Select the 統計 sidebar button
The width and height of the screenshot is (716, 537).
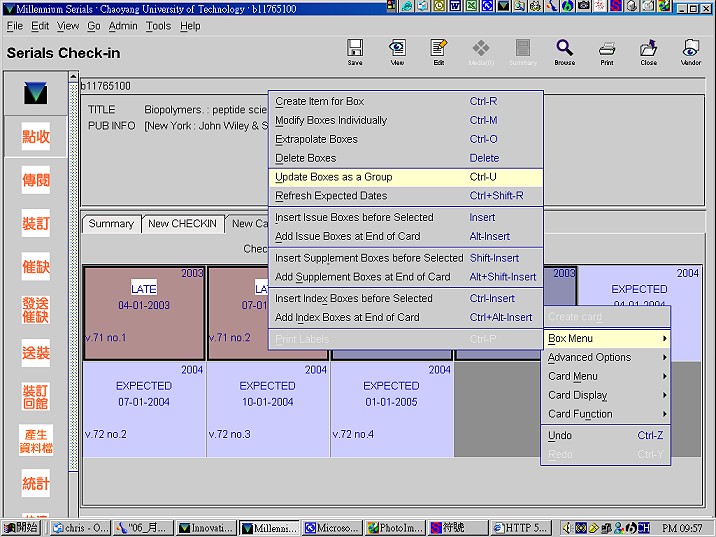[36, 484]
